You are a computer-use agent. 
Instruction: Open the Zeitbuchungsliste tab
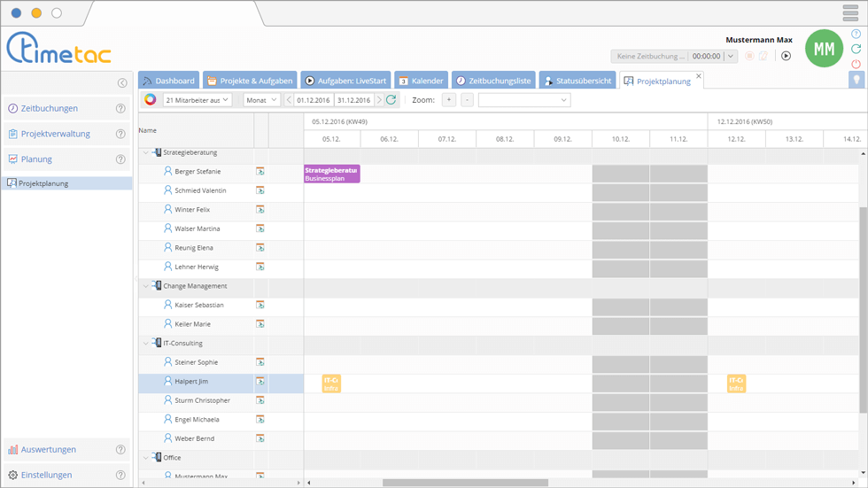pos(493,81)
